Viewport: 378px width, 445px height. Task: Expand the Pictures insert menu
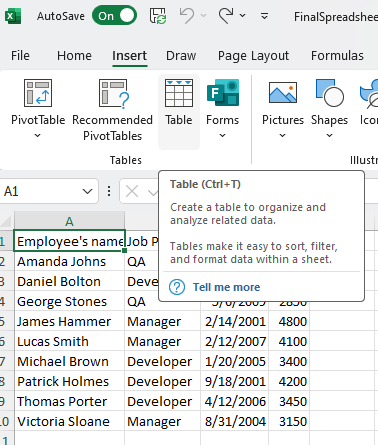coord(283,109)
